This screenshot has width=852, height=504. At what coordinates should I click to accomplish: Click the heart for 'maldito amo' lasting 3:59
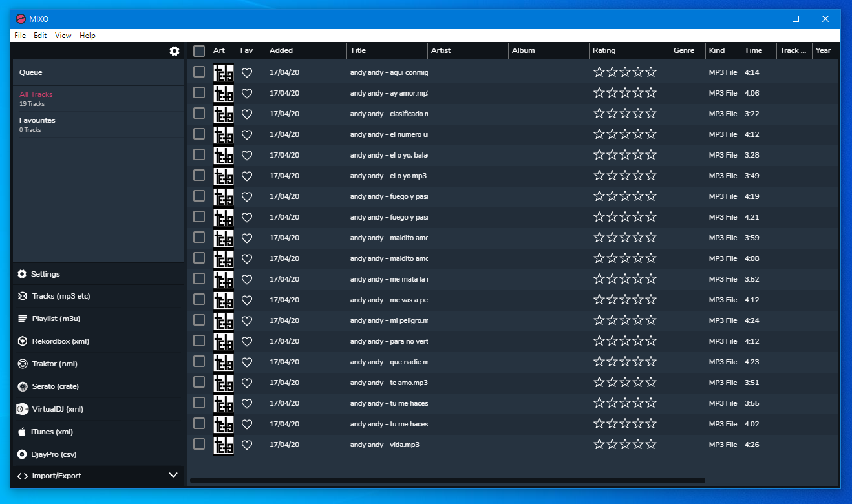click(x=247, y=238)
